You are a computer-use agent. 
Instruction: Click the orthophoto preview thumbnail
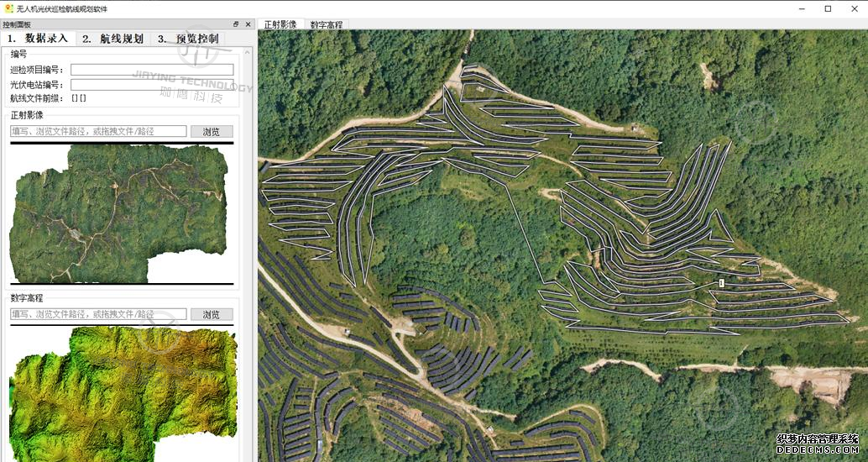click(118, 213)
